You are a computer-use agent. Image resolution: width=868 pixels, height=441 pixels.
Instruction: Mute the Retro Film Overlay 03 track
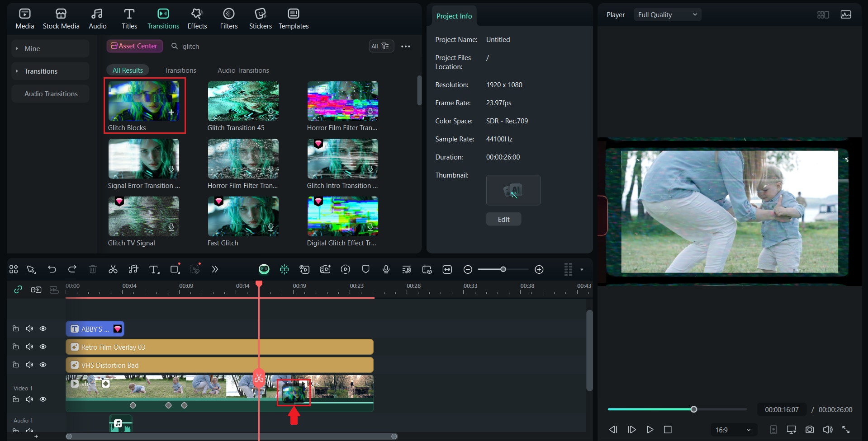click(29, 347)
